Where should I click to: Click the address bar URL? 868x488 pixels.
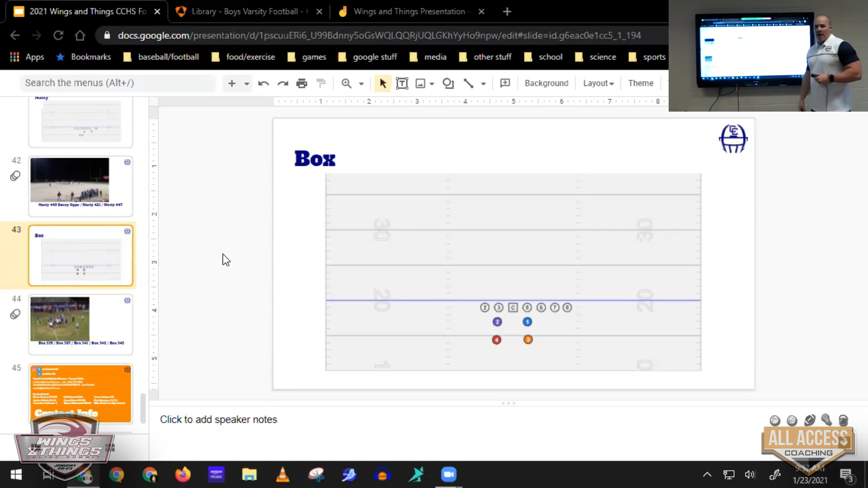379,35
